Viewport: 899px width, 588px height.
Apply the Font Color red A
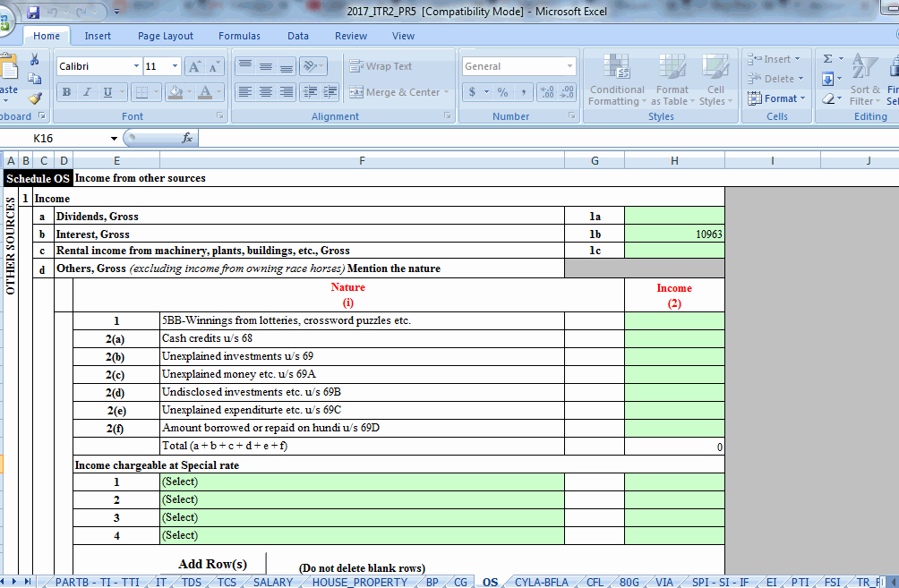205,91
